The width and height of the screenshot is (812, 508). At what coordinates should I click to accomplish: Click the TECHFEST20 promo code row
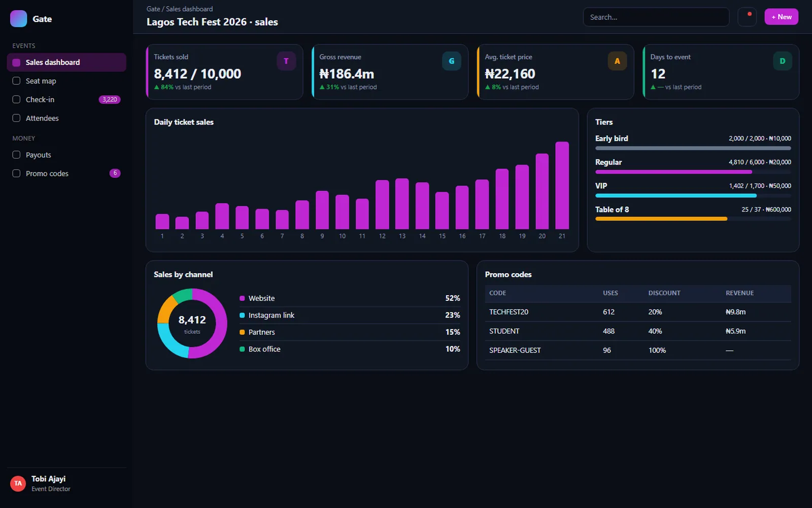coord(638,312)
